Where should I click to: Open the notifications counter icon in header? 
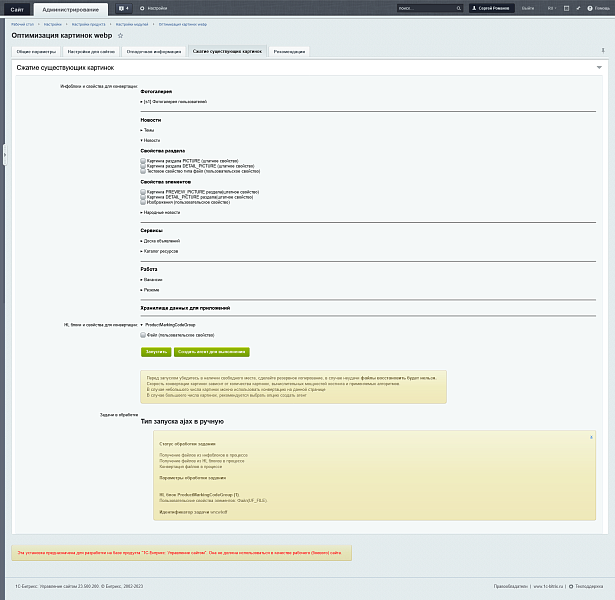tap(123, 8)
